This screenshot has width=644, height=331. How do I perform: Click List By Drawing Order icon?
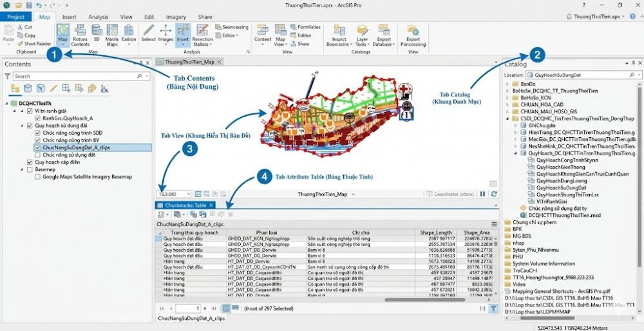pos(15,88)
